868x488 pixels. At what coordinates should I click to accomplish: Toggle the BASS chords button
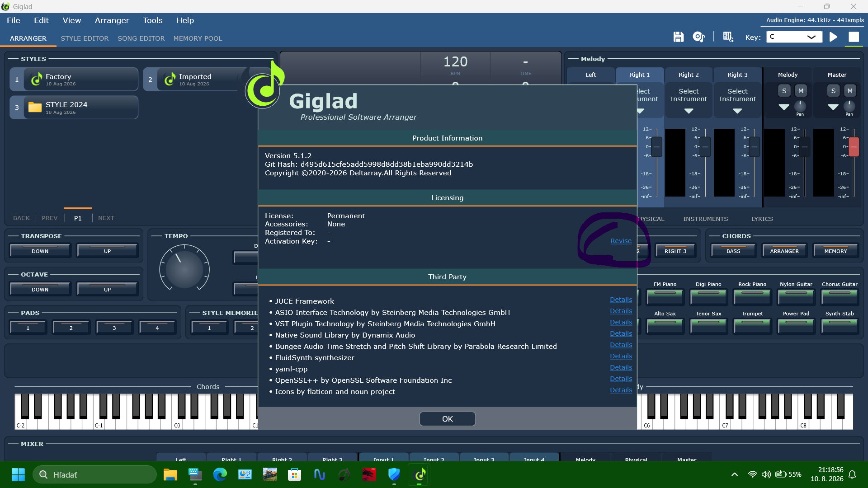point(733,251)
